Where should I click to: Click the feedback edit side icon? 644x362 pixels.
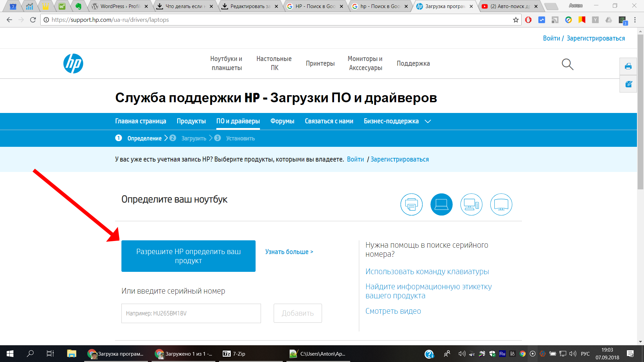[x=628, y=84]
